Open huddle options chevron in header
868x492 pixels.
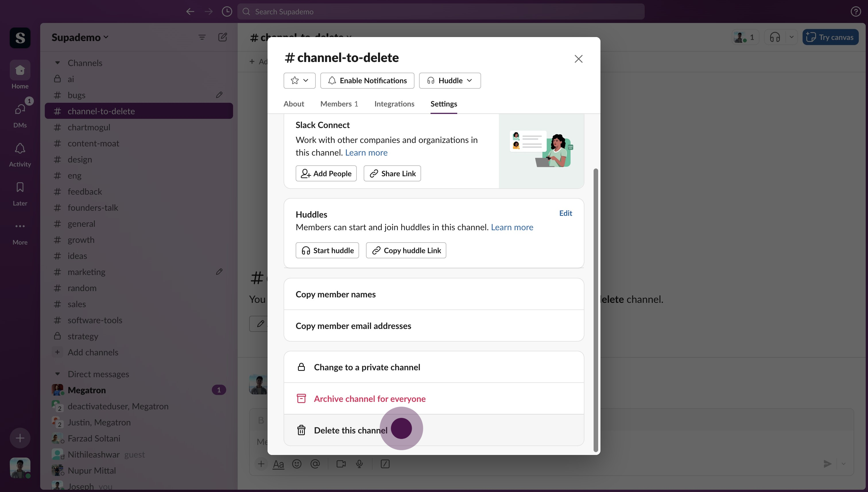[x=791, y=37]
